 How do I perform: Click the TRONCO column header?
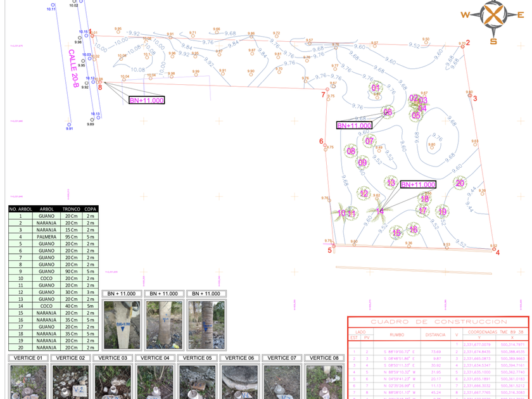click(x=71, y=209)
